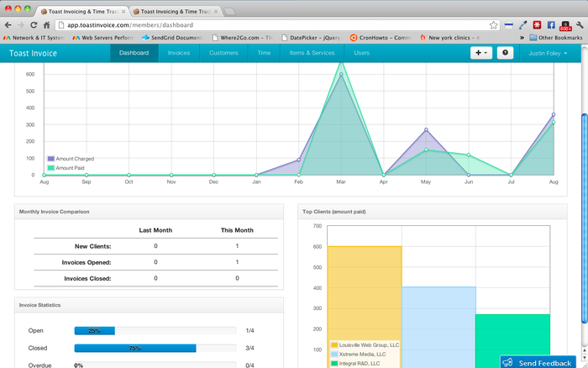Image resolution: width=588 pixels, height=368 pixels.
Task: Click the eyedropper extension icon
Action: coord(522,25)
